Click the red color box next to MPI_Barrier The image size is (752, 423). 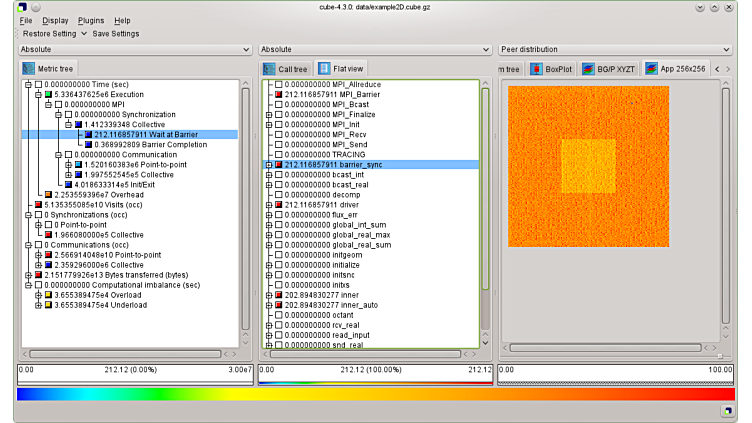(x=279, y=95)
